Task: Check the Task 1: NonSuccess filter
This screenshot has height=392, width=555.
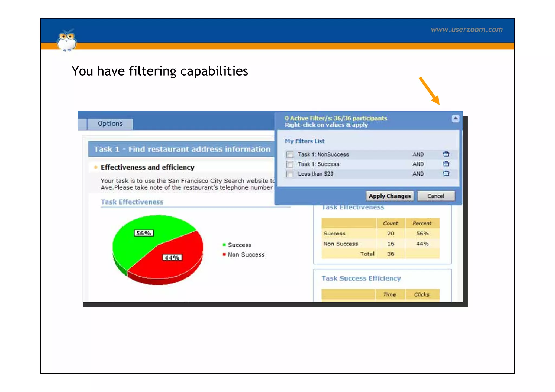Action: pyautogui.click(x=290, y=154)
